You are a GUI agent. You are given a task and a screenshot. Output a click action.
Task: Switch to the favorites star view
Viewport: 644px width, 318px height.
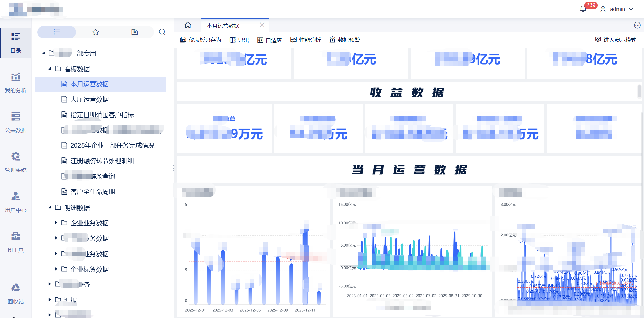[96, 32]
